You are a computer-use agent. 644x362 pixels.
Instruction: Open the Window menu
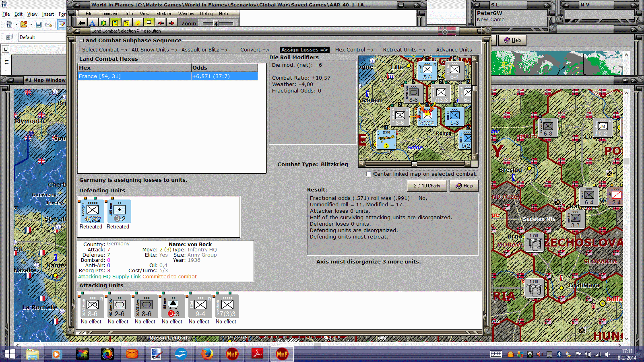pos(186,14)
